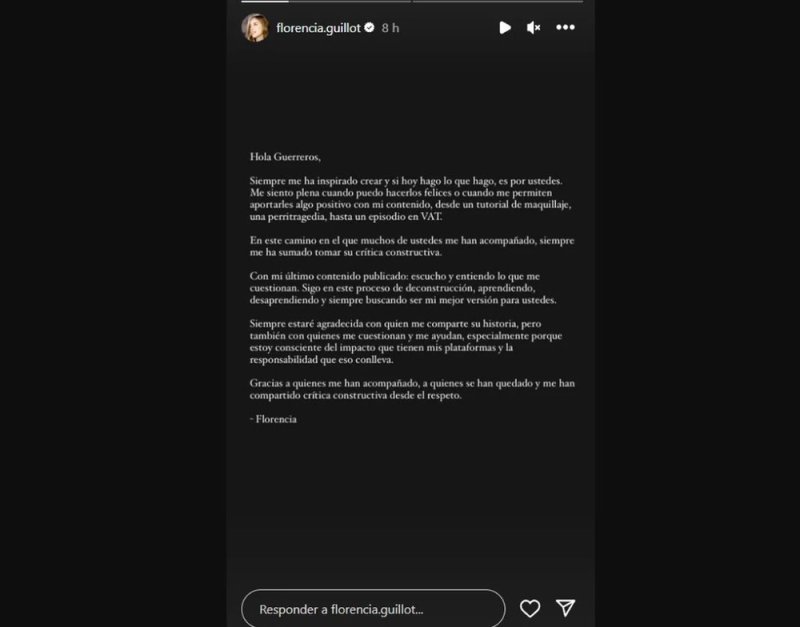
Task: Click the paragraph starting 'En este camino'
Action: [412, 246]
